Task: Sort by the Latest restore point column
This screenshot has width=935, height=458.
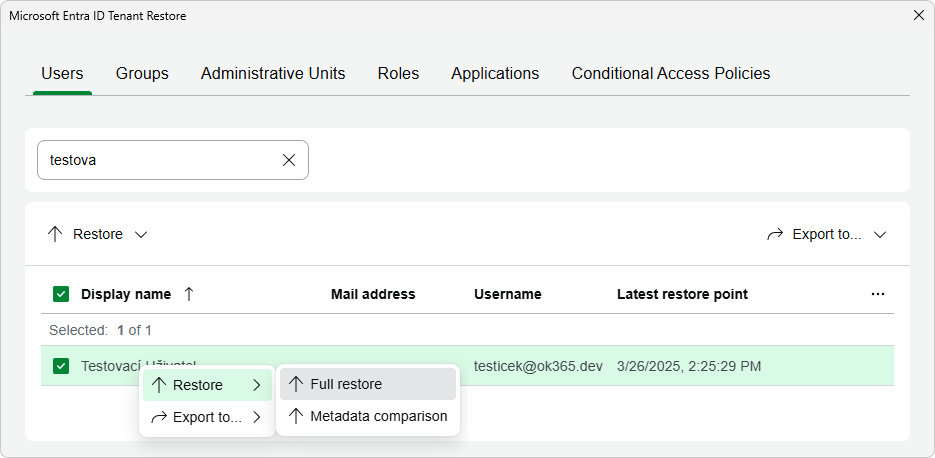Action: coord(682,294)
